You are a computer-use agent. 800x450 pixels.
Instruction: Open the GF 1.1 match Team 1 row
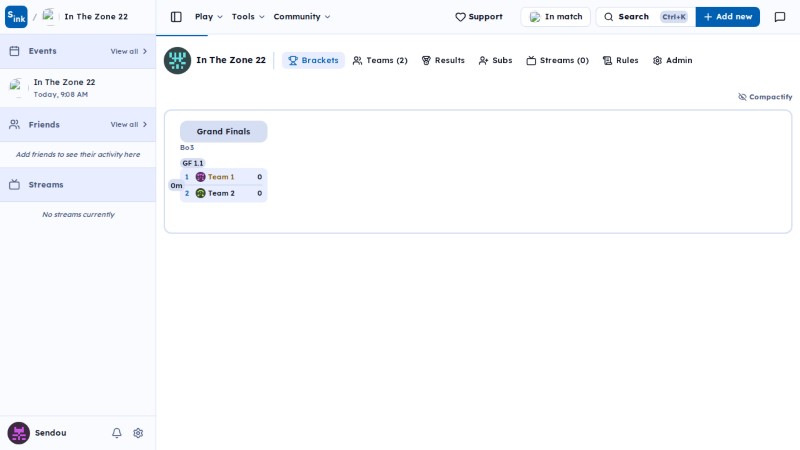coord(223,177)
